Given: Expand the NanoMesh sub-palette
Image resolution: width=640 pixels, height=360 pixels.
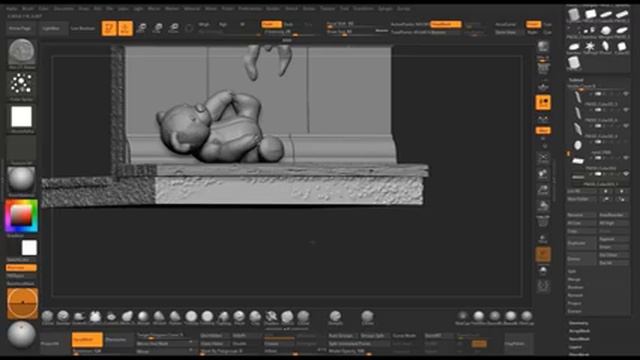Looking at the screenshot, I should click(x=580, y=339).
